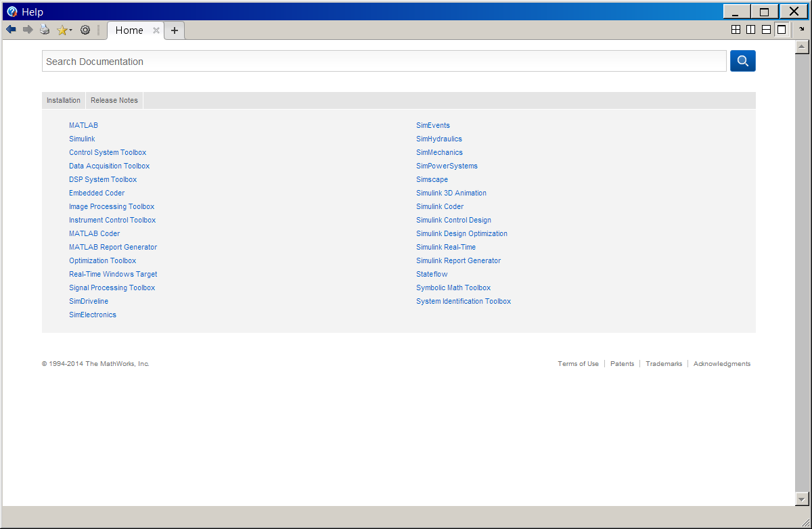The height and width of the screenshot is (529, 812).
Task: Click the scrollbar up arrow
Action: (x=802, y=47)
